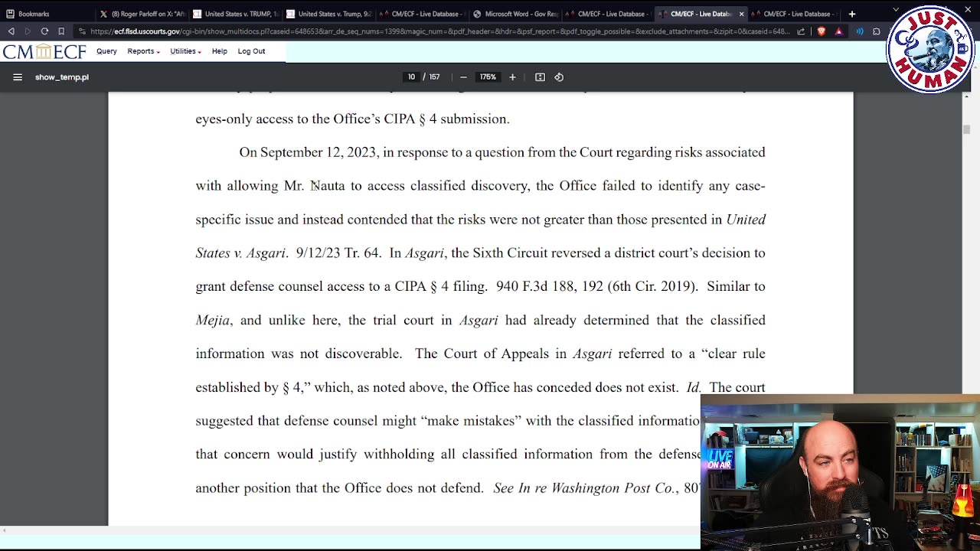The height and width of the screenshot is (551, 980).
Task: Reload the current page
Action: pos(44,31)
